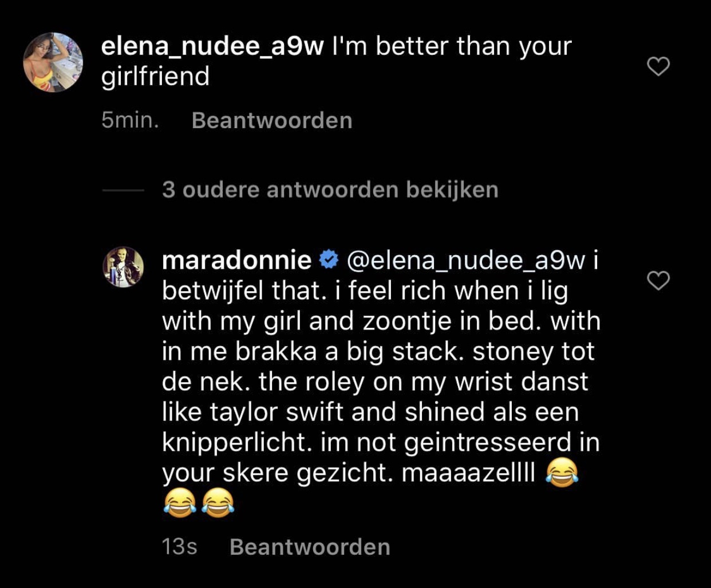
Task: Like elena_nudee_a9w's comment with the heart
Action: tap(658, 66)
